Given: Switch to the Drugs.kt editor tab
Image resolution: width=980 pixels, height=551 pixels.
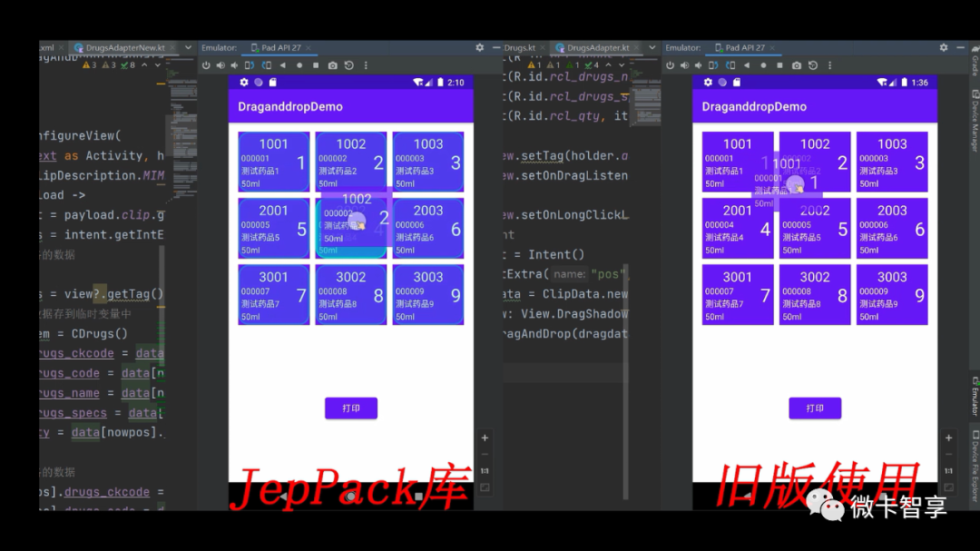Looking at the screenshot, I should pos(517,47).
